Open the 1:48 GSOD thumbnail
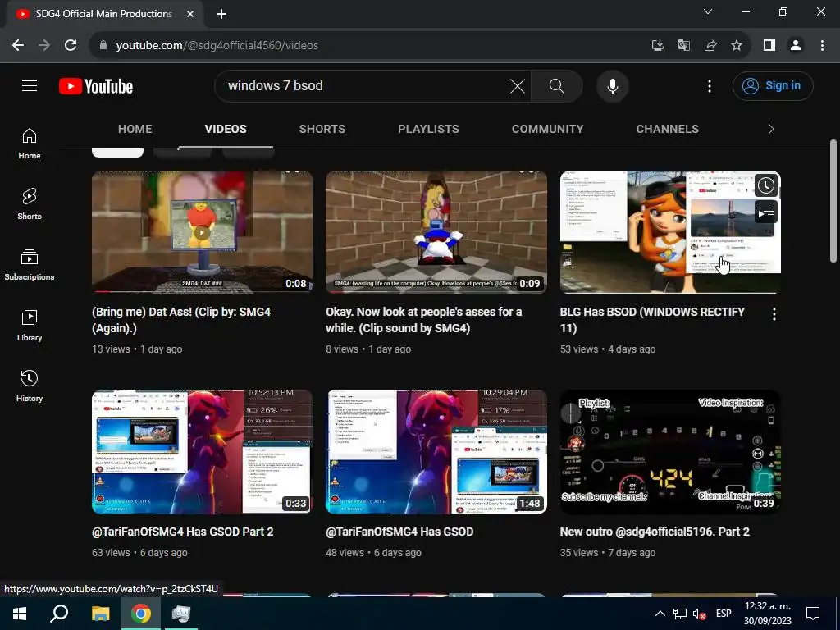The height and width of the screenshot is (630, 840). pos(436,452)
